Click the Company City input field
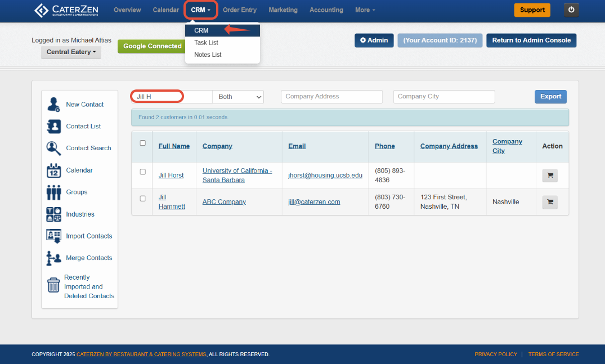The width and height of the screenshot is (605, 364). (444, 97)
